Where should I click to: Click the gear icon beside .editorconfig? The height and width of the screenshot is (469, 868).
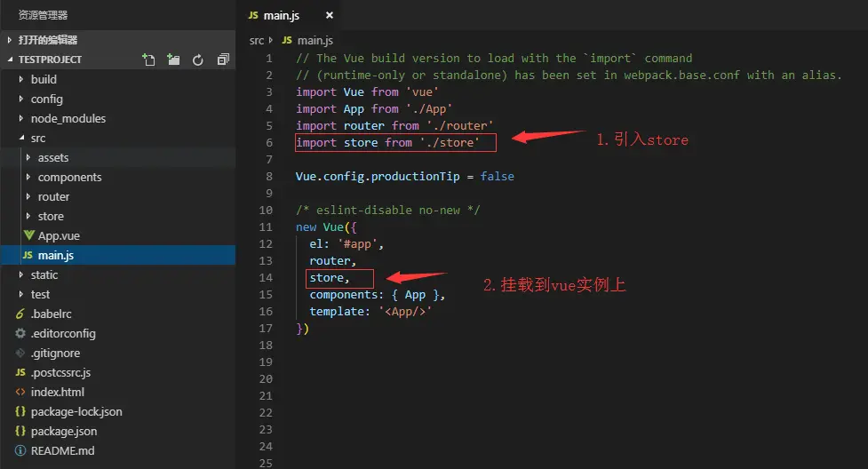(20, 333)
